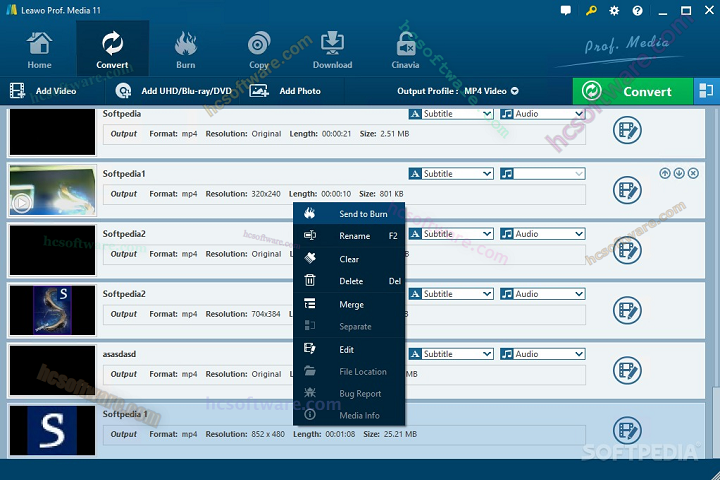The image size is (720, 480).
Task: Click edit icon for asasdasd row
Action: [627, 371]
